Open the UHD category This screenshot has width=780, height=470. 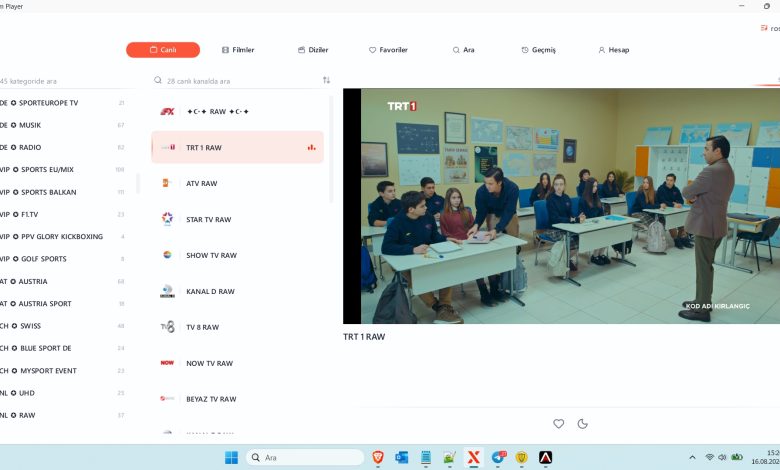64,393
